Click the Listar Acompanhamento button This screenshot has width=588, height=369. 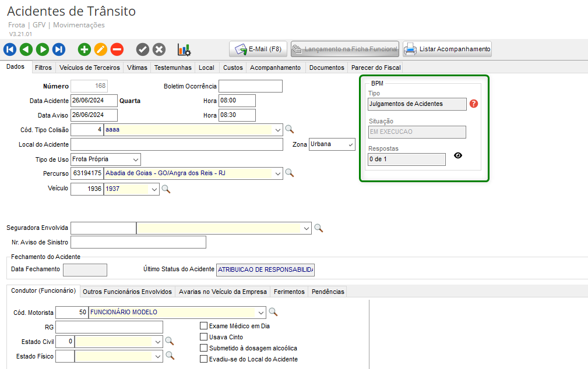coord(448,49)
